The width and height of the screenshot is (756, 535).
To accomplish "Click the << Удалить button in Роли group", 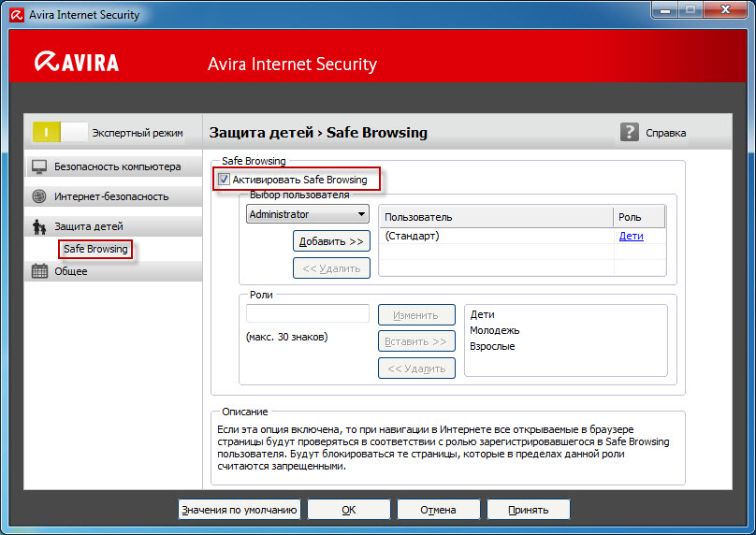I will (x=416, y=369).
